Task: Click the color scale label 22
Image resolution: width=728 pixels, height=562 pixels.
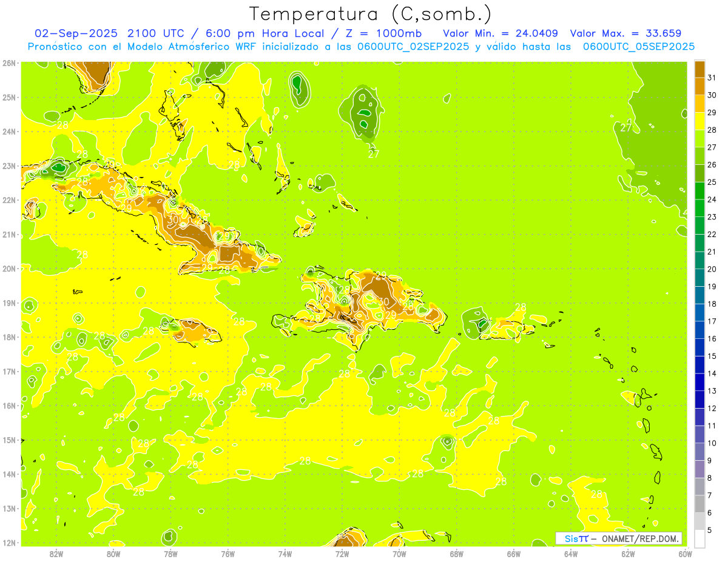Action: point(712,234)
